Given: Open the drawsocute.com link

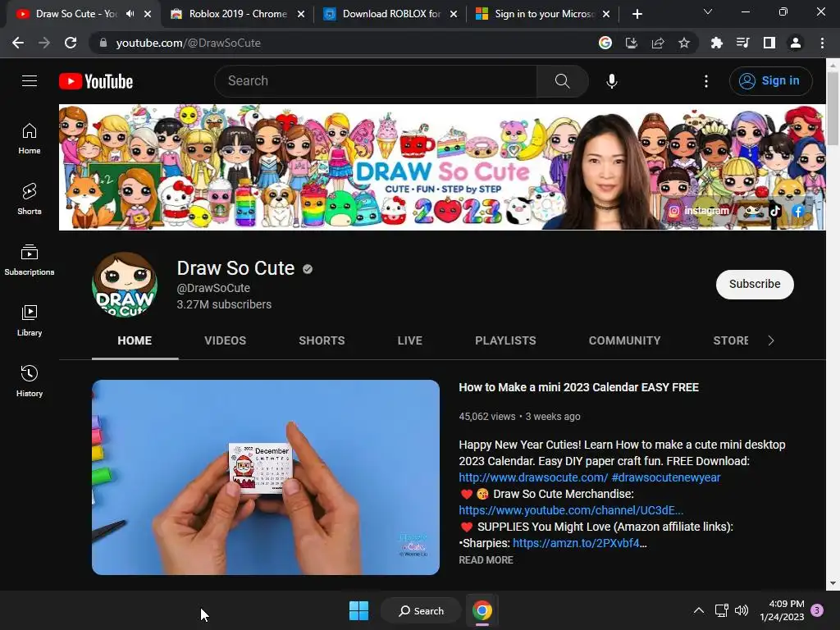Looking at the screenshot, I should point(533,477).
